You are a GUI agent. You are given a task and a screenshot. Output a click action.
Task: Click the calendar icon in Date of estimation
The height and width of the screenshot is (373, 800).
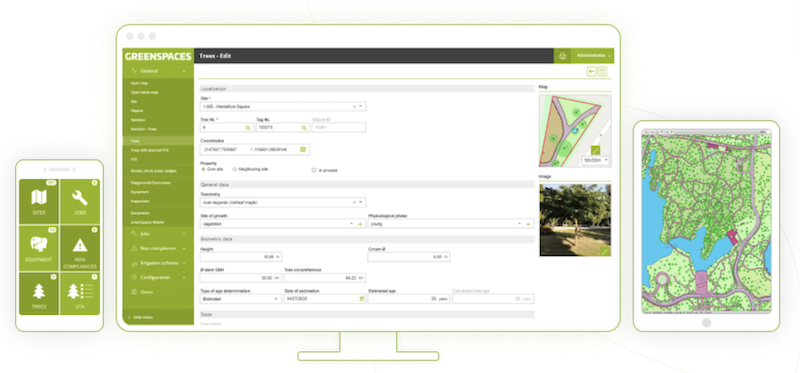362,299
